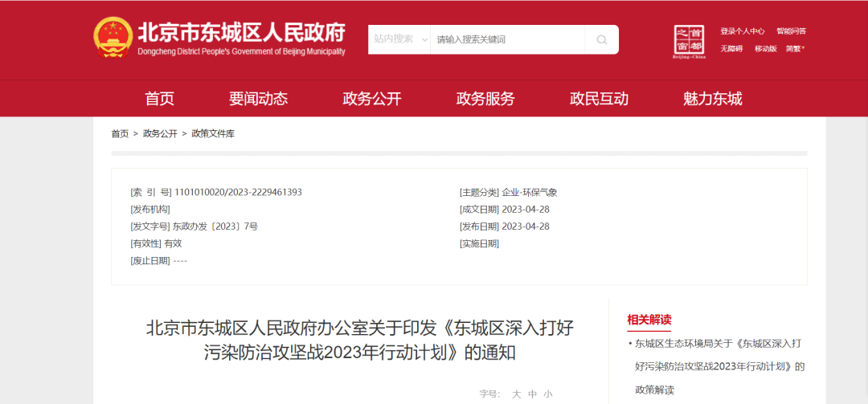Switch to 移动版 mobile version
The height and width of the screenshot is (404, 868).
click(x=765, y=49)
